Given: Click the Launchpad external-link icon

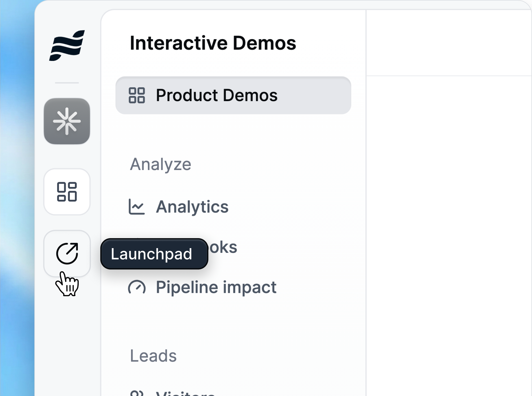Looking at the screenshot, I should [67, 254].
